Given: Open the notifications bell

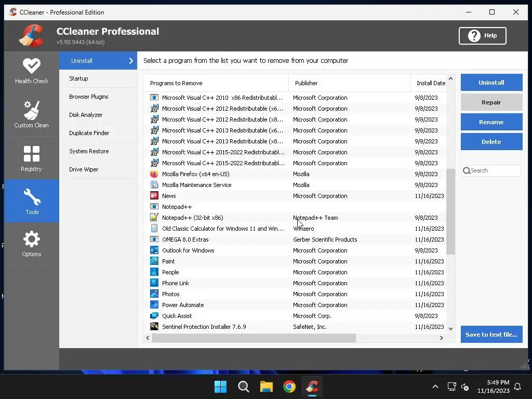Looking at the screenshot, I should click(x=518, y=387).
